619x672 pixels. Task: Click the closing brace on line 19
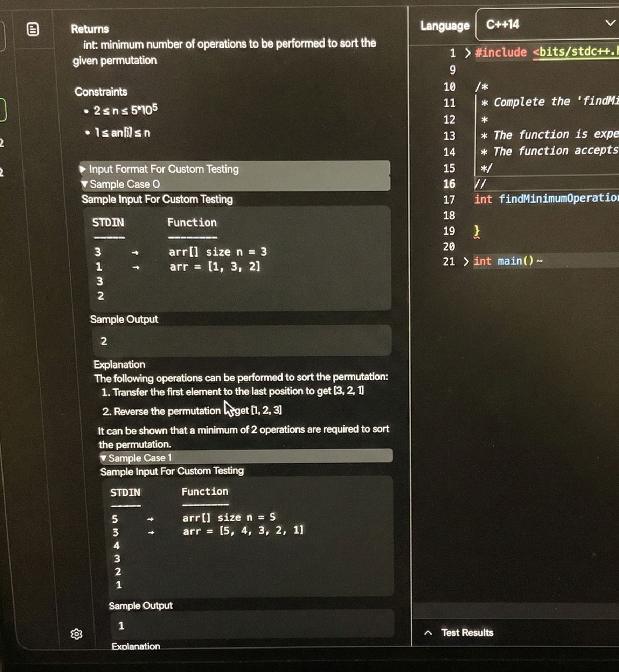pyautogui.click(x=477, y=231)
